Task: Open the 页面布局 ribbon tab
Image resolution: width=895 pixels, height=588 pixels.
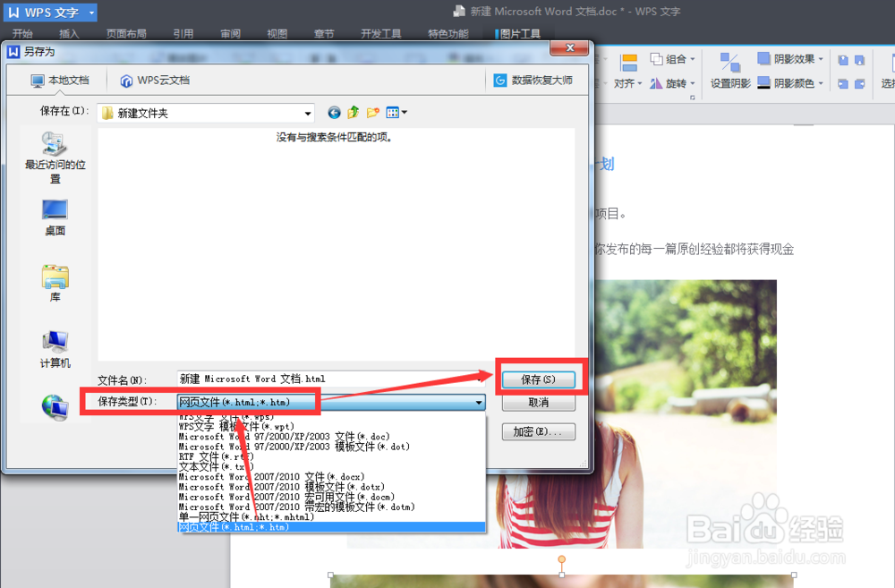Action: click(x=126, y=34)
